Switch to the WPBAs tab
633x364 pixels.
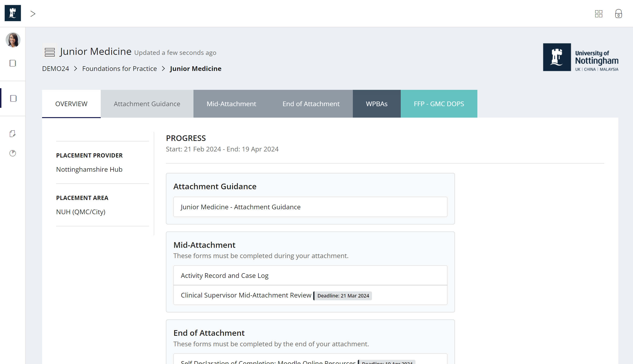point(376,104)
